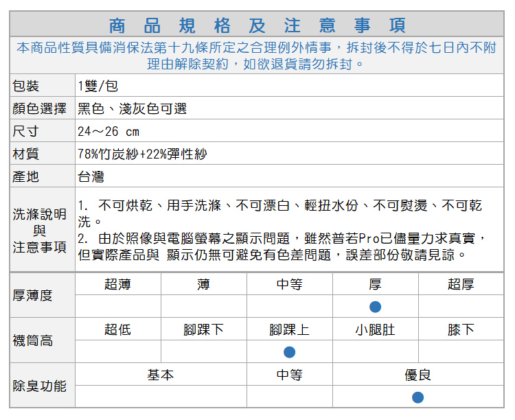Click the 小腿肚 sock height option
515x420 pixels.
coord(375,329)
